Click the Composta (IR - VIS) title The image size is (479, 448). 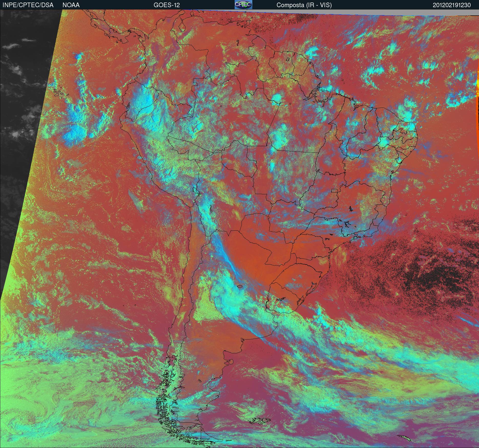tap(304, 5)
